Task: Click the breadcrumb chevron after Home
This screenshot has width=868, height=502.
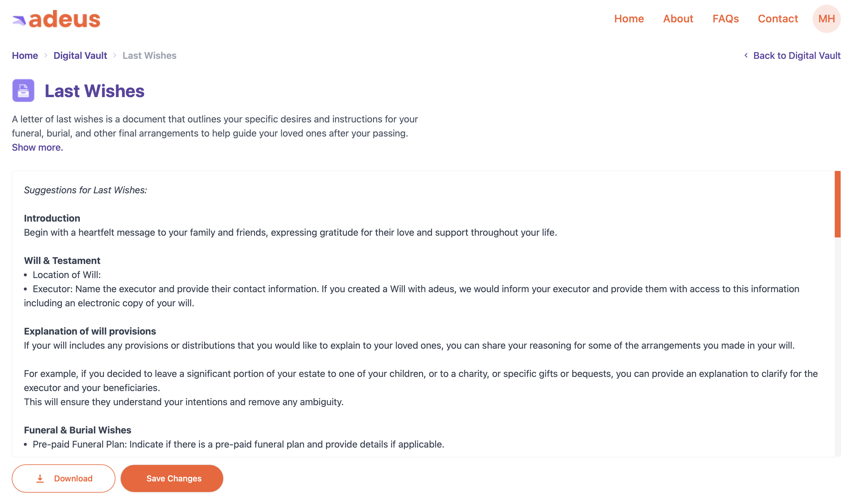Action: click(x=45, y=55)
